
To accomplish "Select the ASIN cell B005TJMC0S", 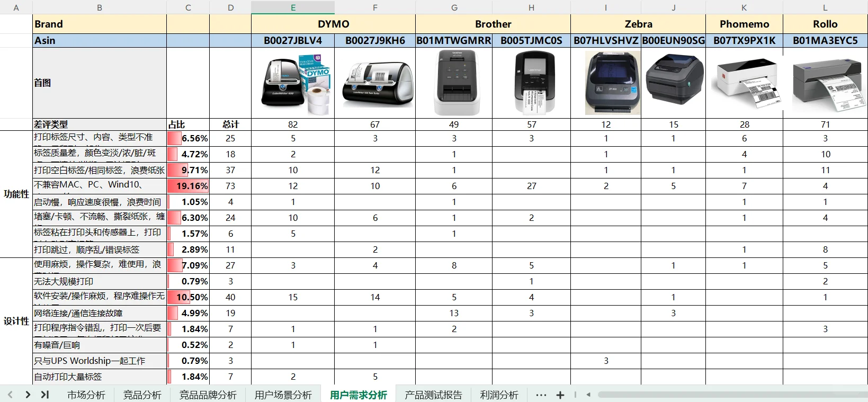I will [531, 41].
